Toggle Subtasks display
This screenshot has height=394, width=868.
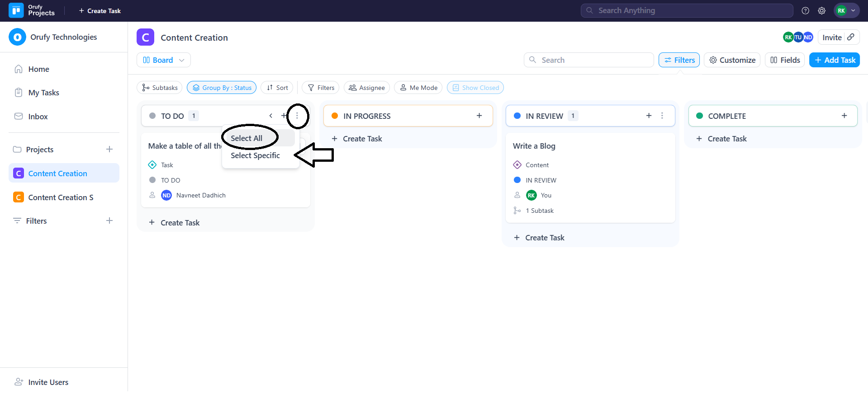coord(160,88)
